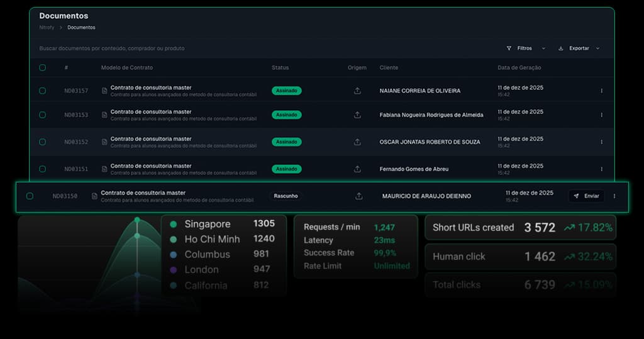The height and width of the screenshot is (339, 644).
Task: Click the Rascunho status badge
Action: 286,196
